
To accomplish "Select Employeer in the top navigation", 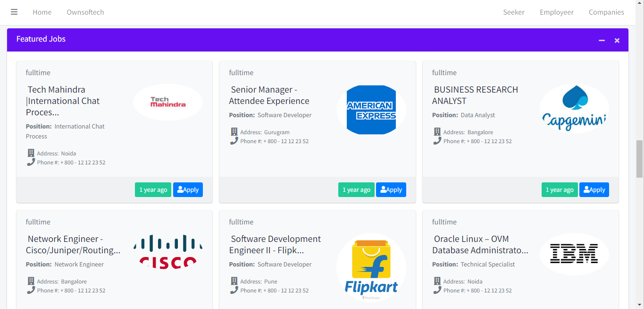I will point(557,12).
